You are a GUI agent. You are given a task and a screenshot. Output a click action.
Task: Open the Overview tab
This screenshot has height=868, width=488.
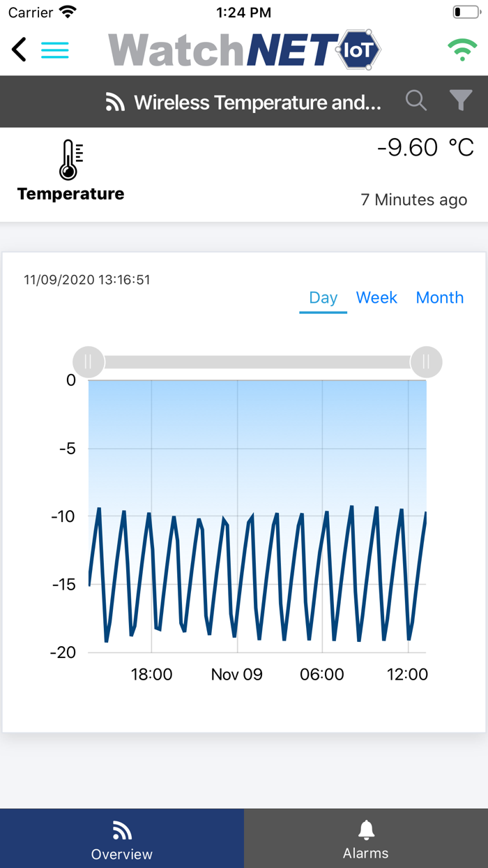pyautogui.click(x=122, y=839)
